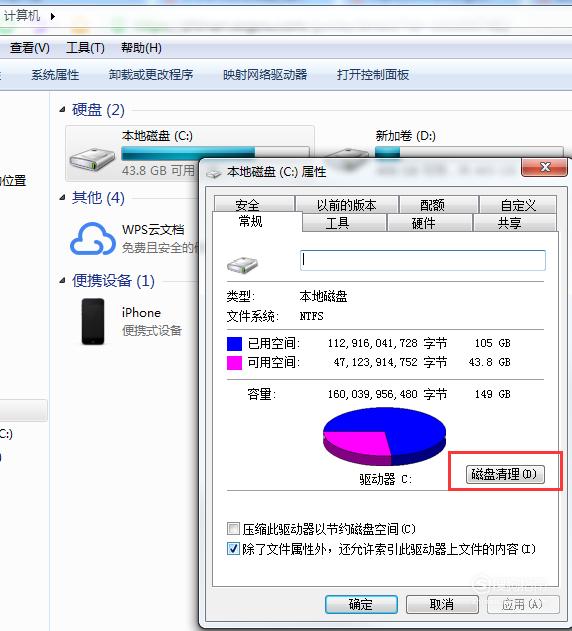Uncheck the allow file content indexing checkbox

click(x=233, y=549)
